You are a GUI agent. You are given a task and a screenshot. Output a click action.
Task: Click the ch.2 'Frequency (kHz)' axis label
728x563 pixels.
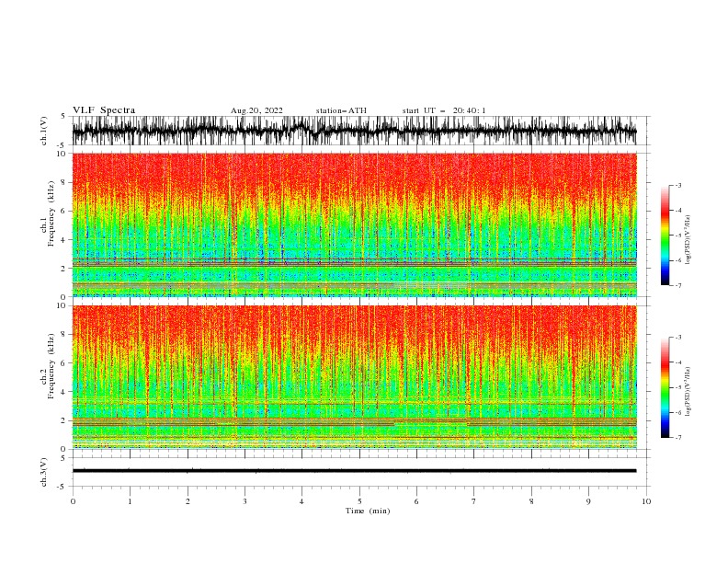point(51,366)
